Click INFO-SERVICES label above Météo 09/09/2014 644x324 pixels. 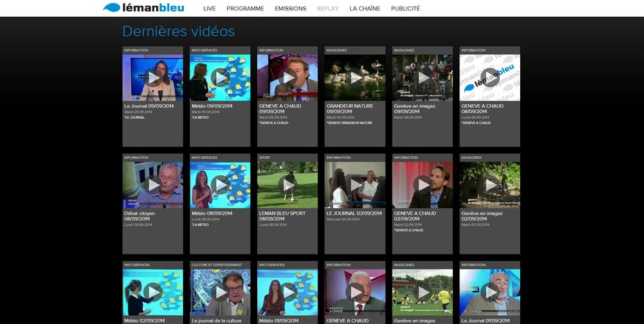point(204,50)
